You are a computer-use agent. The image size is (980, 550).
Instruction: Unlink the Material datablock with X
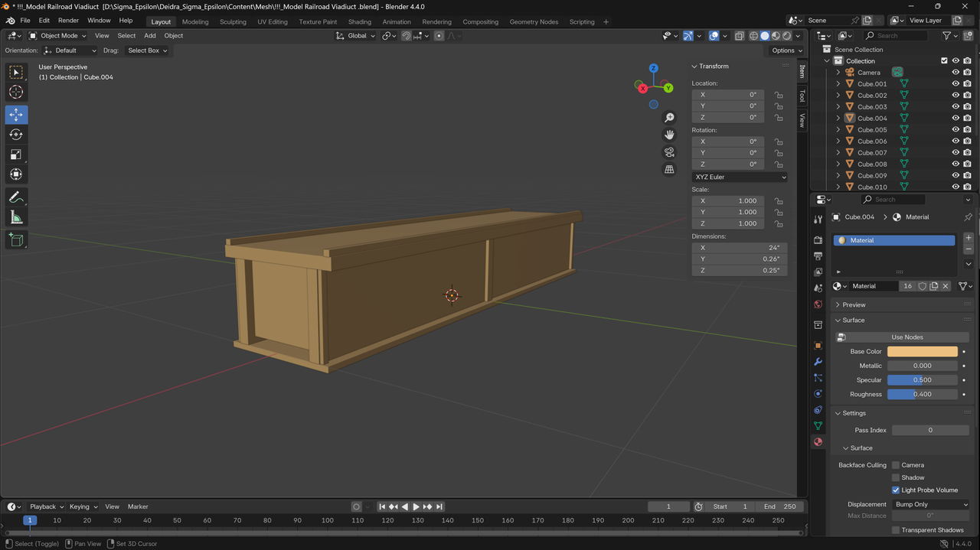point(946,286)
